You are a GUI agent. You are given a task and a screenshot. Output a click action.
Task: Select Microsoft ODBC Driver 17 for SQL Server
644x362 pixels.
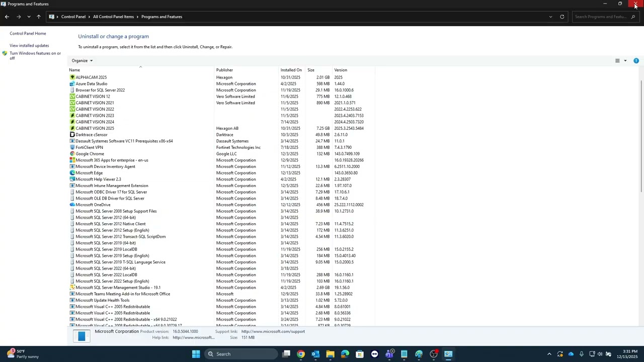[221, 192]
